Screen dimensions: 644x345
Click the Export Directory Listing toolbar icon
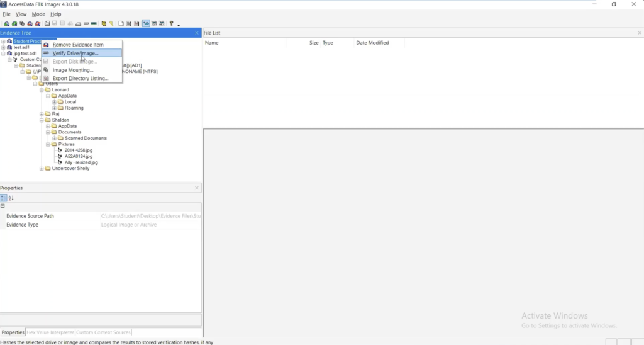click(x=136, y=23)
